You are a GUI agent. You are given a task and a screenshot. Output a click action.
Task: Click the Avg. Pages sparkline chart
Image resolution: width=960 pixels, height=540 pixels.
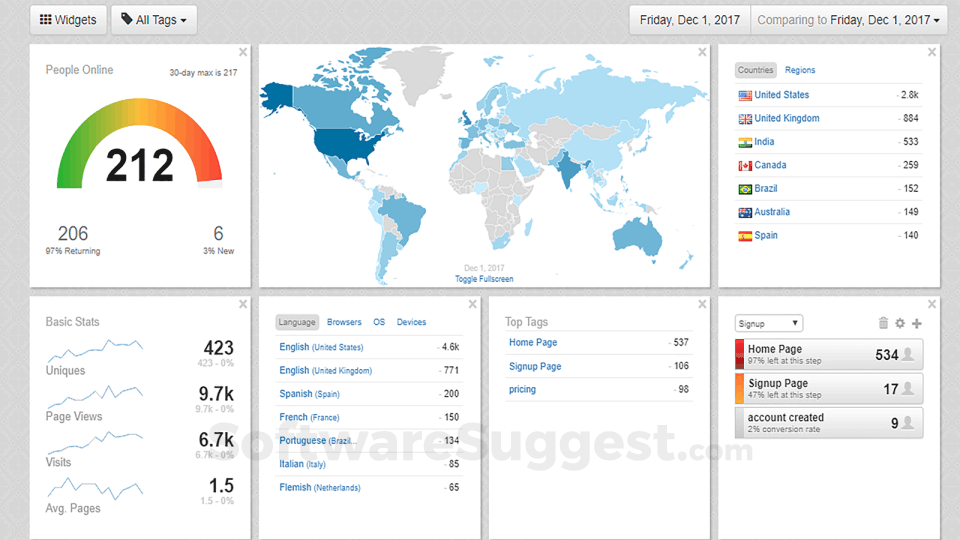tap(95, 488)
